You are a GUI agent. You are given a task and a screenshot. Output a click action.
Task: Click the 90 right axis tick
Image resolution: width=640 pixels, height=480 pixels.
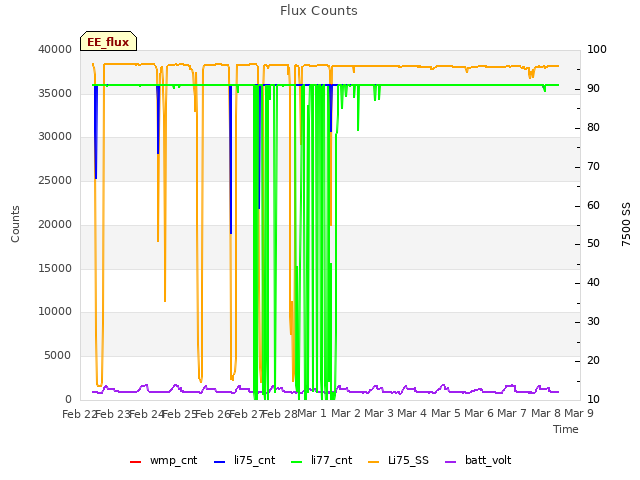coord(593,89)
